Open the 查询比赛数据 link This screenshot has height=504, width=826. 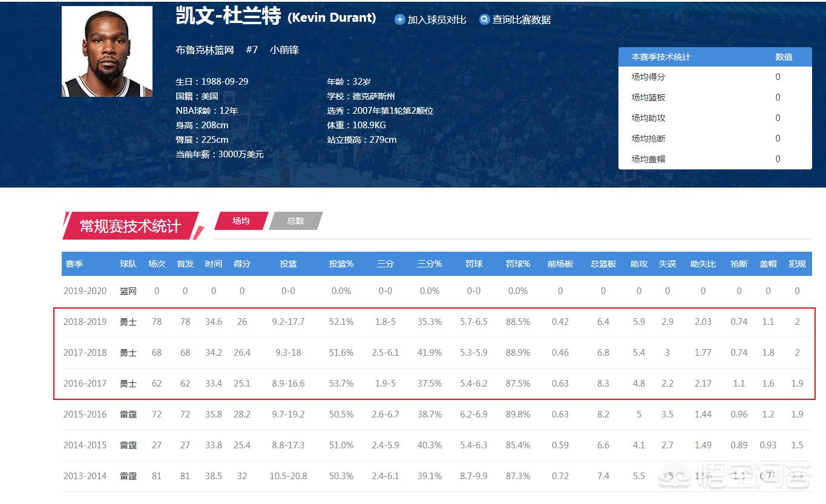pos(521,19)
